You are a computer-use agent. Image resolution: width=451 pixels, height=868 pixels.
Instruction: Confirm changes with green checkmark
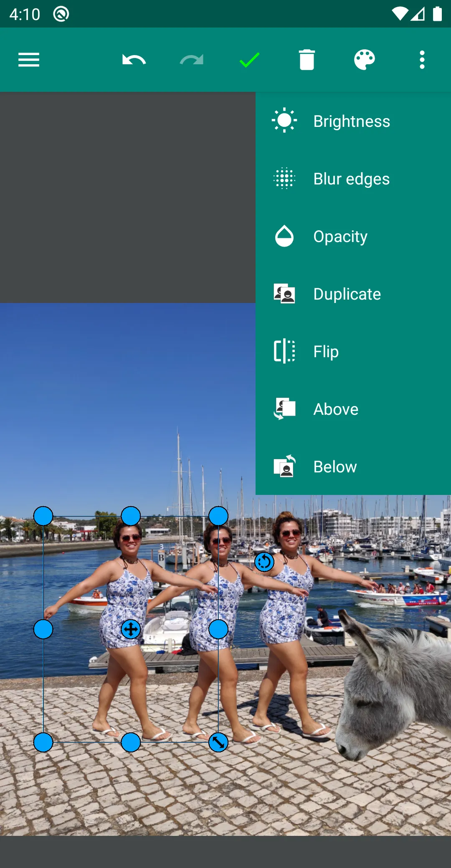pyautogui.click(x=249, y=60)
